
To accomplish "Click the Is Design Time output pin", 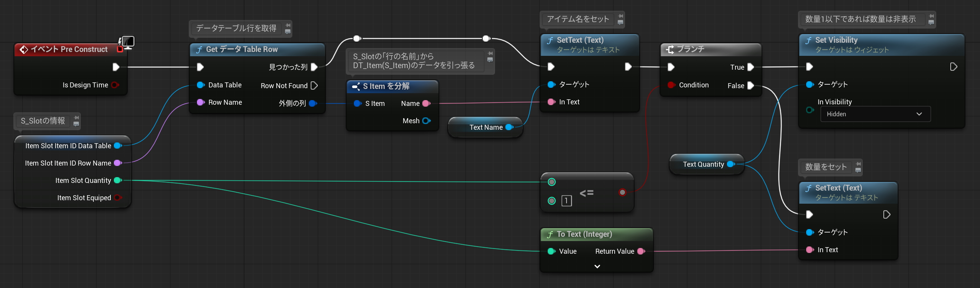I will [115, 85].
